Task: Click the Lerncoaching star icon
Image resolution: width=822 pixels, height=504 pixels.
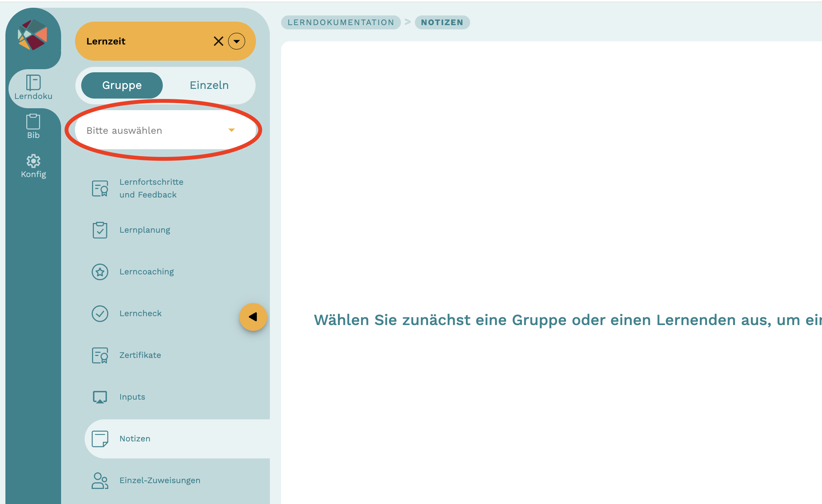Action: point(100,272)
